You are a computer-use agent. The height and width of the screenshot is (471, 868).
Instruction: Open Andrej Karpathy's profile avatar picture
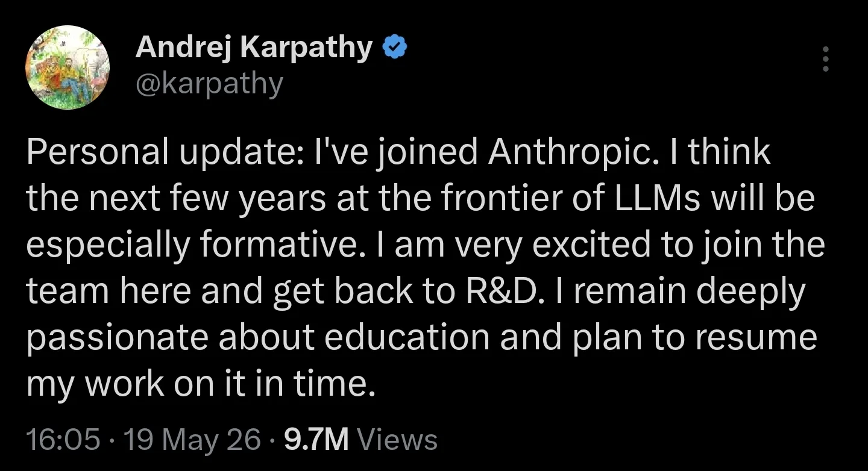(x=68, y=67)
